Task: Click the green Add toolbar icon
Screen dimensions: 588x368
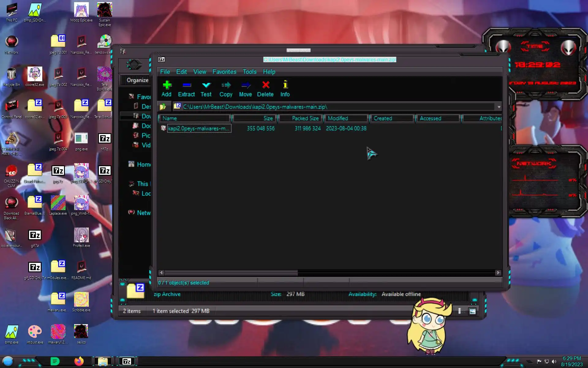Action: (167, 85)
